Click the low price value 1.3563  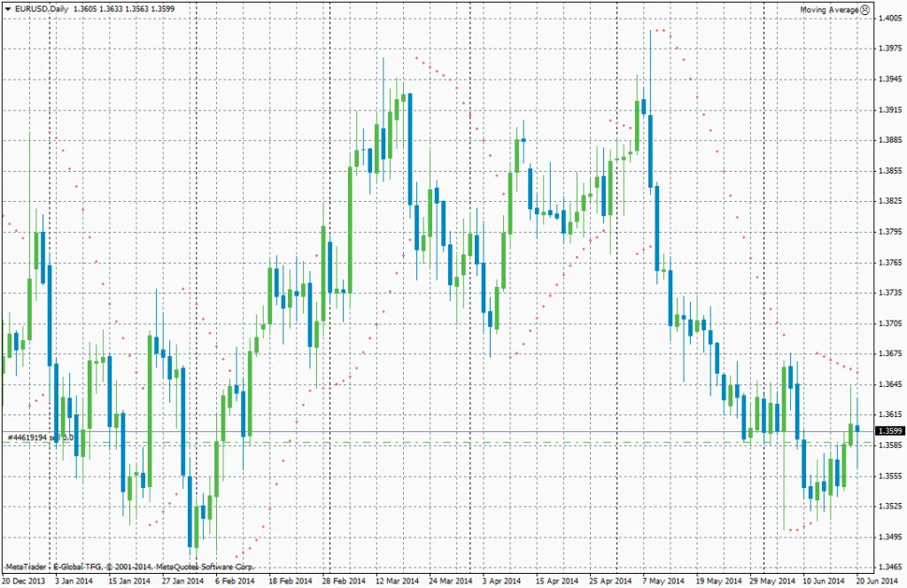tap(136, 9)
